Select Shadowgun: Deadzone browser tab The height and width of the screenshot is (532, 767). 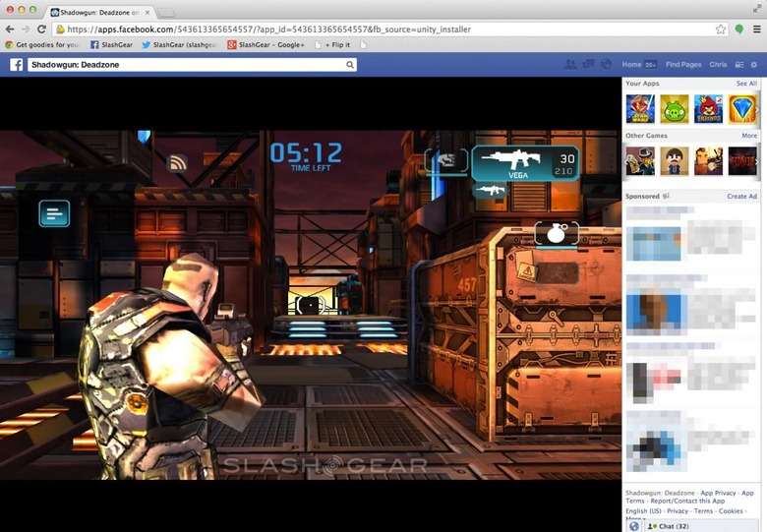click(101, 12)
